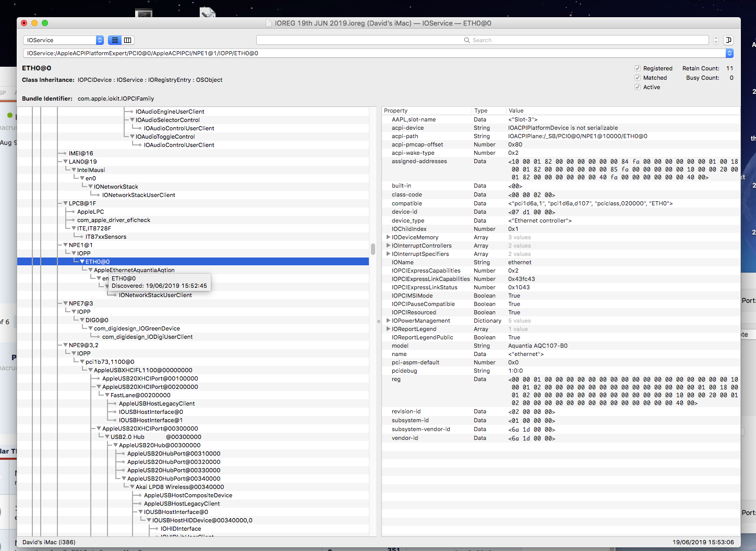Collapse the ETH0@0 tree node
This screenshot has width=756, height=551.
click(82, 262)
